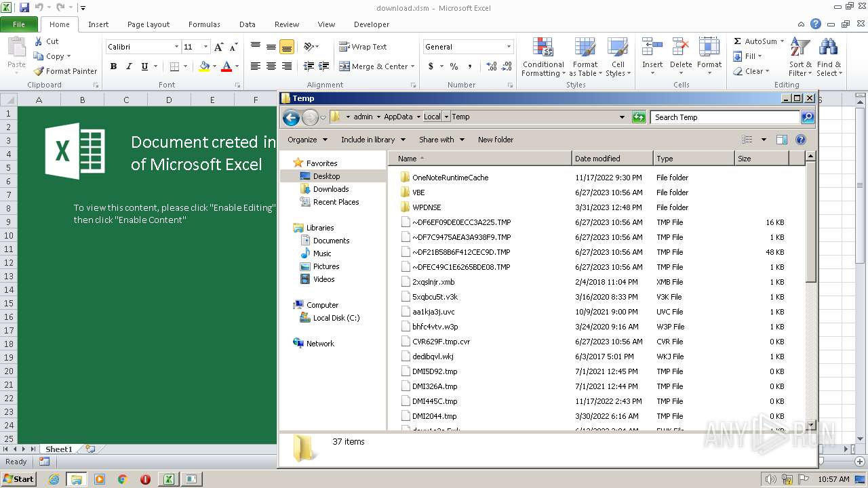The width and height of the screenshot is (868, 488).
Task: Click Increase Indent icon
Action: [324, 66]
